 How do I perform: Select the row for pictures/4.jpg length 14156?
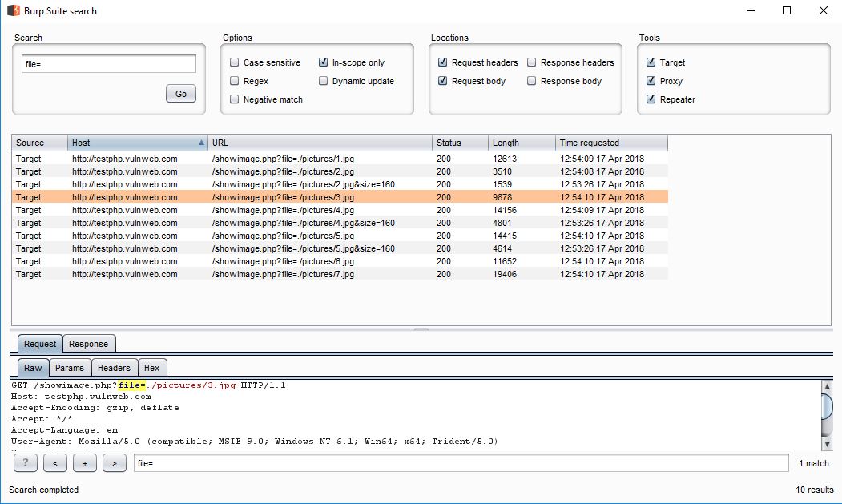(340, 210)
